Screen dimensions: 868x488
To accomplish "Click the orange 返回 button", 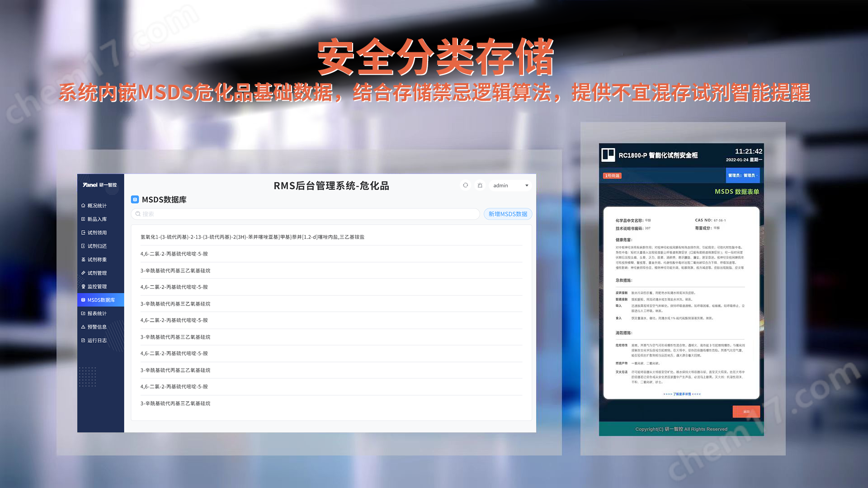I will click(x=746, y=412).
